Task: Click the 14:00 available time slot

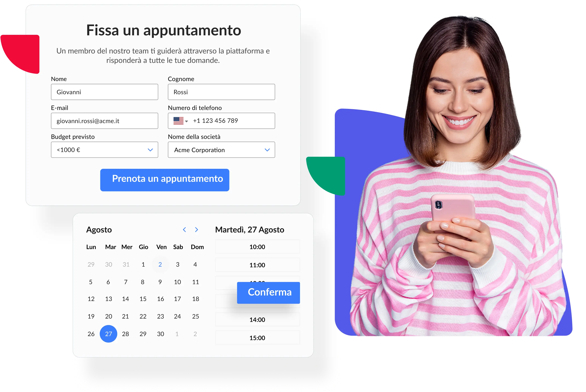Action: tap(257, 319)
